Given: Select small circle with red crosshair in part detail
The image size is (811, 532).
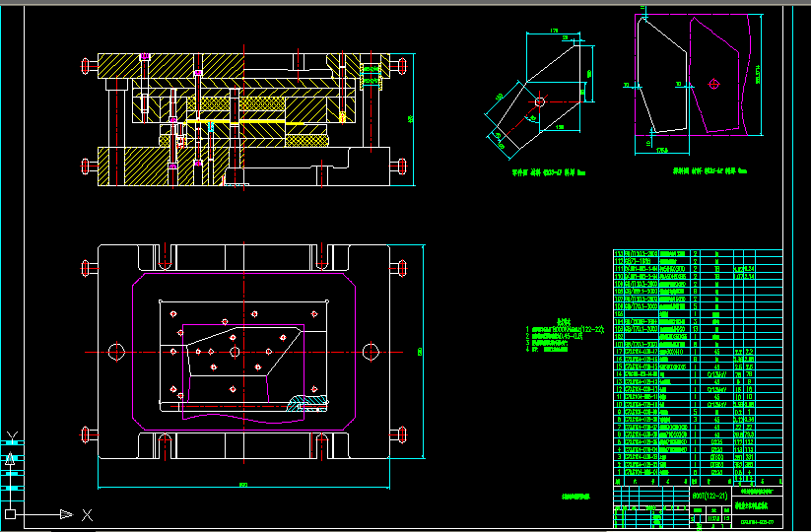Looking at the screenshot, I should (x=538, y=100).
